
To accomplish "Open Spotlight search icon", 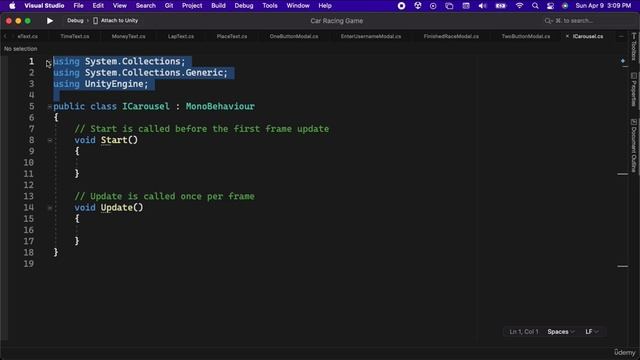I will pos(535,6).
